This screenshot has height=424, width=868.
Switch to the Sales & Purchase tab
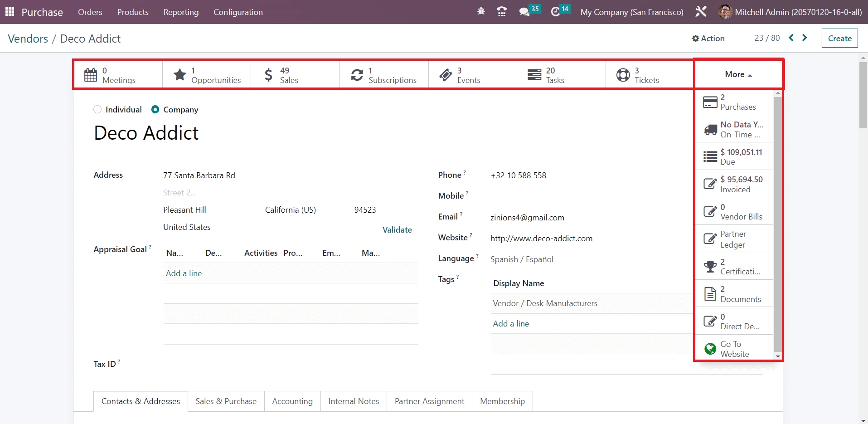(x=226, y=401)
